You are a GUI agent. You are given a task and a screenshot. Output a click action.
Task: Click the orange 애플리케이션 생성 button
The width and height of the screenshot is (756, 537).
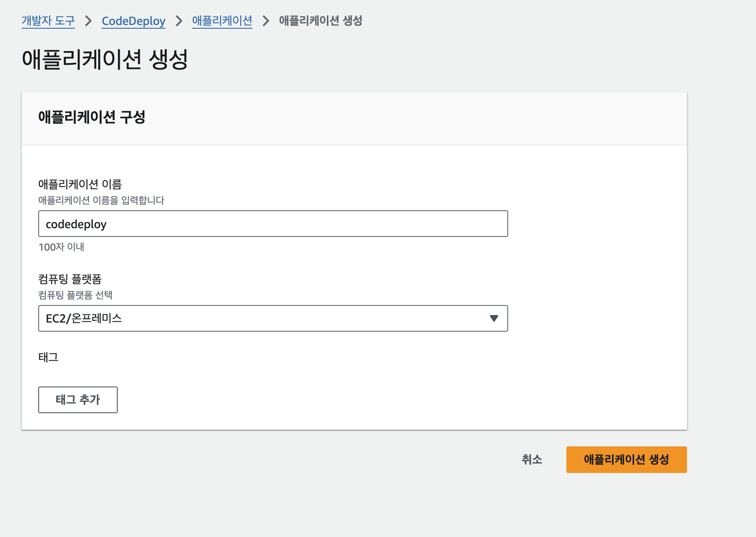pos(627,460)
